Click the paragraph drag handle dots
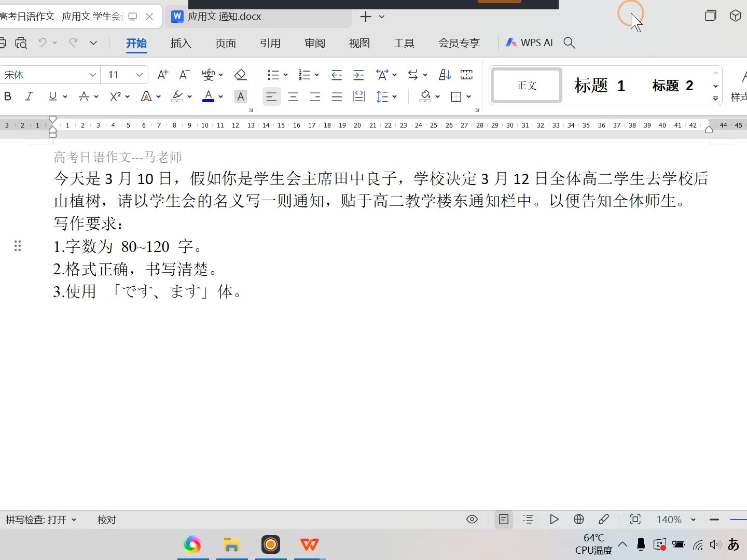 (x=18, y=246)
